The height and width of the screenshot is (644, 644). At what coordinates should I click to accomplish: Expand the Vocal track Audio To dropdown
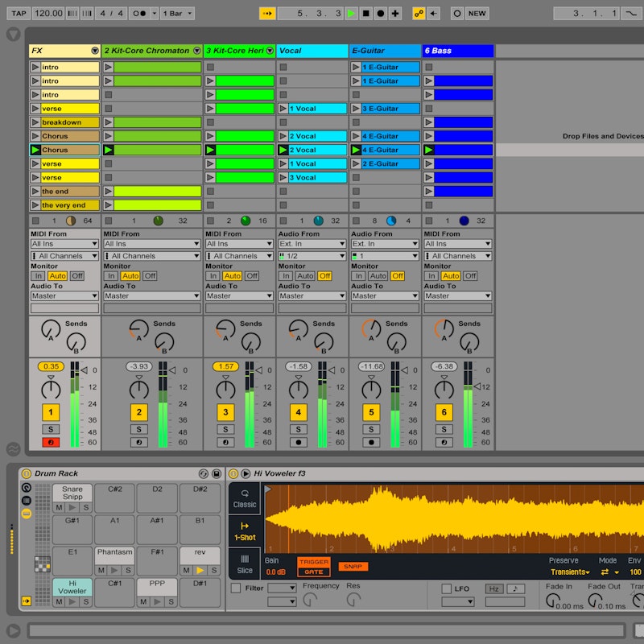point(312,296)
